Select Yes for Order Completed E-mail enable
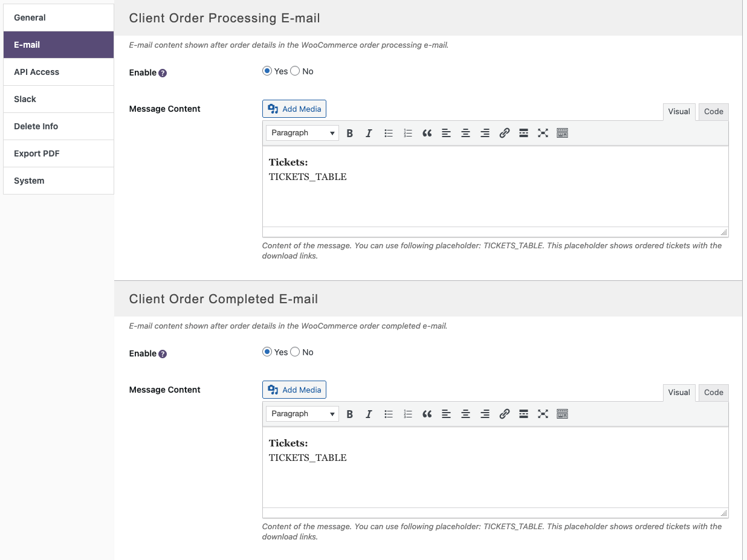The image size is (747, 560). click(267, 352)
